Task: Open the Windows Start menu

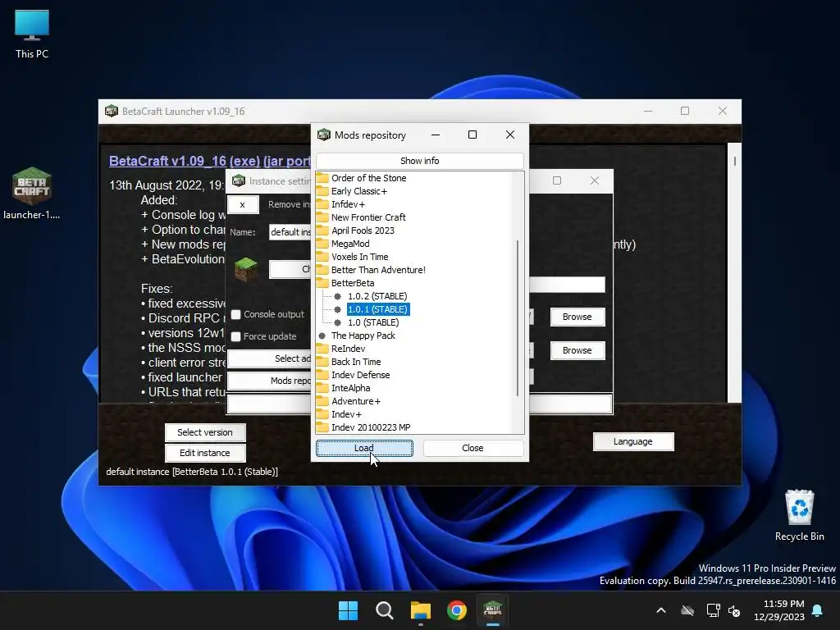Action: tap(348, 610)
